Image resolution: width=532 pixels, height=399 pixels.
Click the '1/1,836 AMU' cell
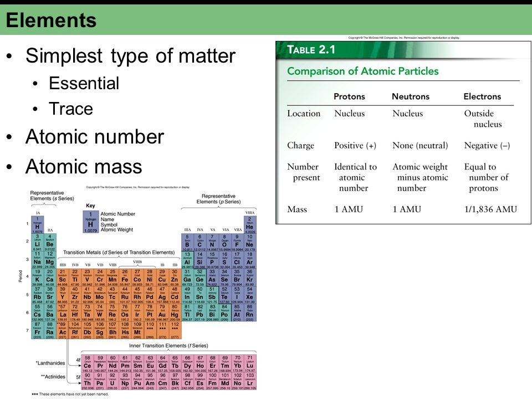click(x=490, y=209)
